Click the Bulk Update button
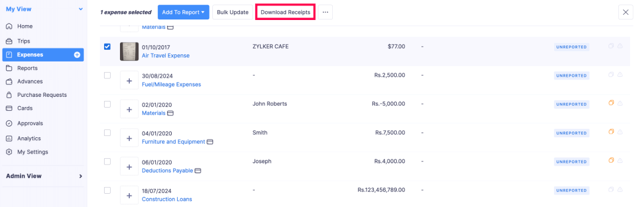Image resolution: width=644 pixels, height=207 pixels. pyautogui.click(x=232, y=12)
